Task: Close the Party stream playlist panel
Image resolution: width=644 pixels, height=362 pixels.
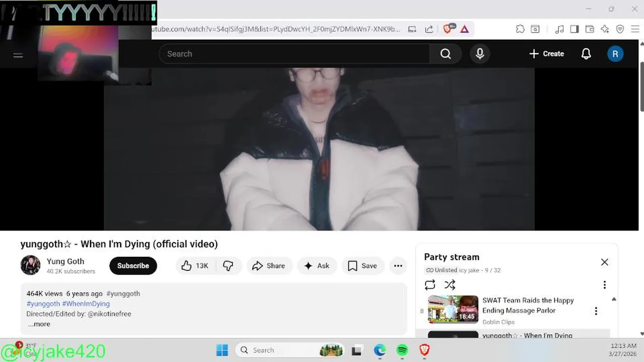Action: (x=605, y=262)
